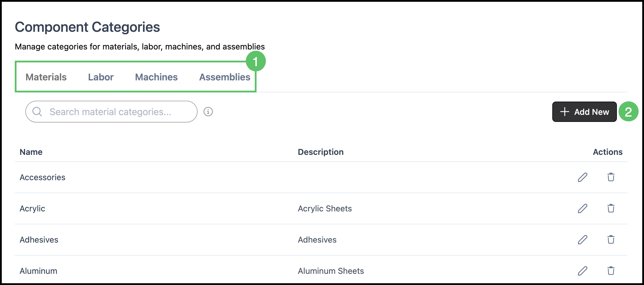The image size is (644, 285).
Task: Edit the Accessories category with pencil icon
Action: (x=582, y=177)
